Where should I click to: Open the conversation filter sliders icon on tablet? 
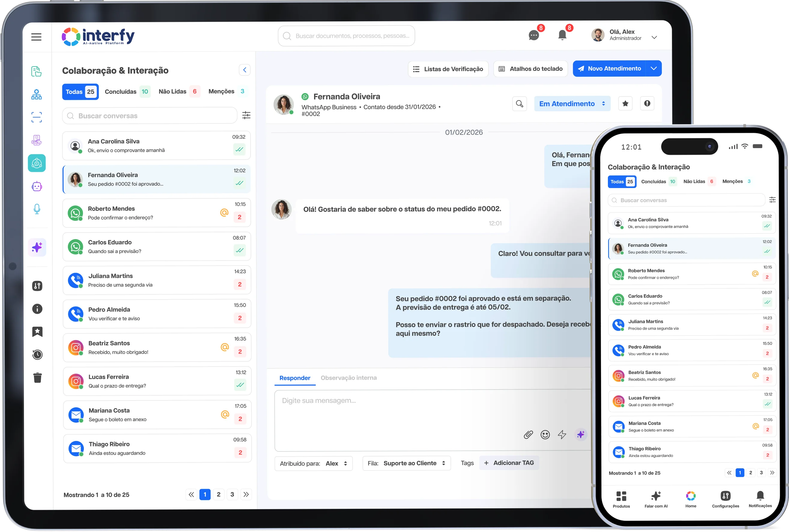click(246, 115)
